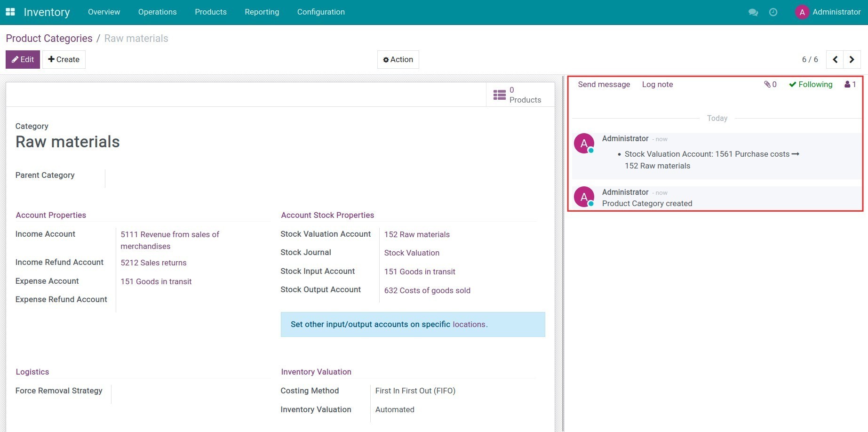The height and width of the screenshot is (432, 868).
Task: Click the Edit button
Action: pyautogui.click(x=23, y=60)
